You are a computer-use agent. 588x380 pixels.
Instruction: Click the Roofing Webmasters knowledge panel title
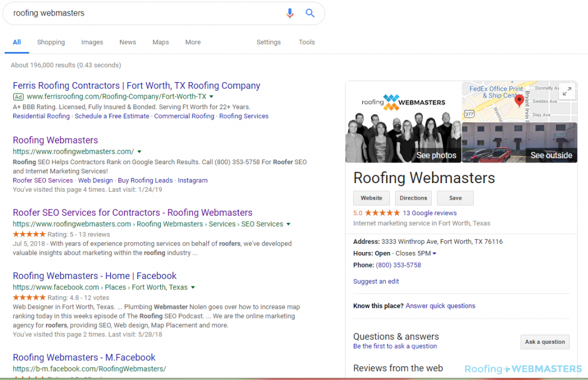(424, 178)
